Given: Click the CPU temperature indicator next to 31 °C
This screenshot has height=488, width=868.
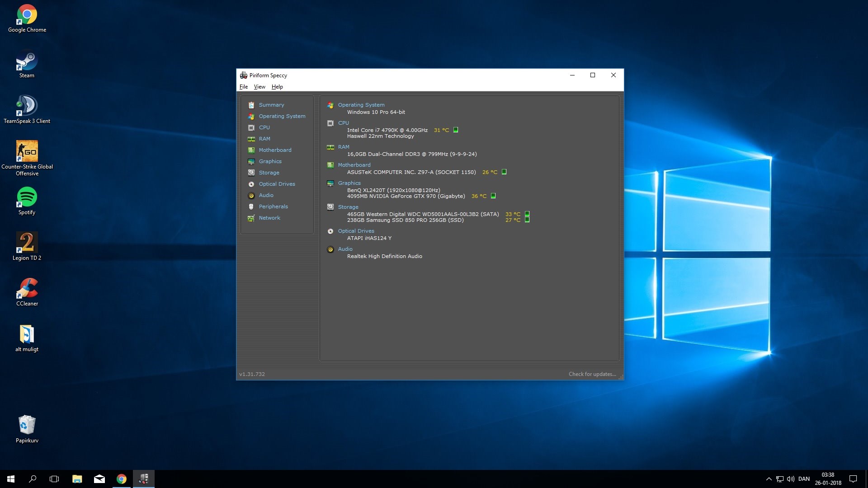Looking at the screenshot, I should (456, 130).
